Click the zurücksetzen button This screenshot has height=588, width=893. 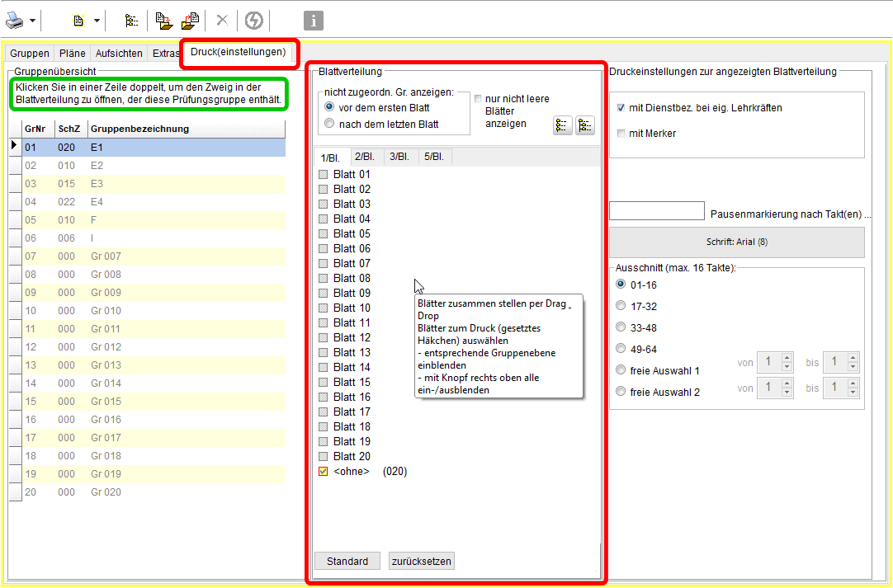coord(421,561)
